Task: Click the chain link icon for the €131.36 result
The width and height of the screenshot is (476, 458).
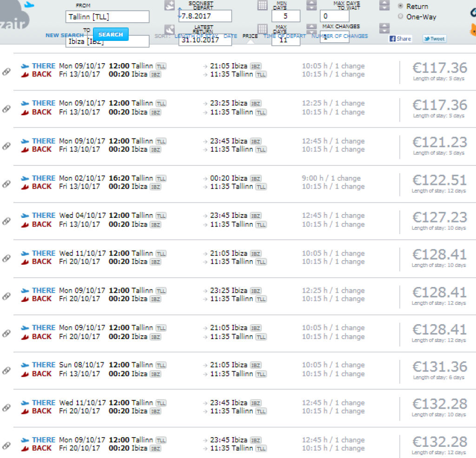Action: (x=7, y=371)
